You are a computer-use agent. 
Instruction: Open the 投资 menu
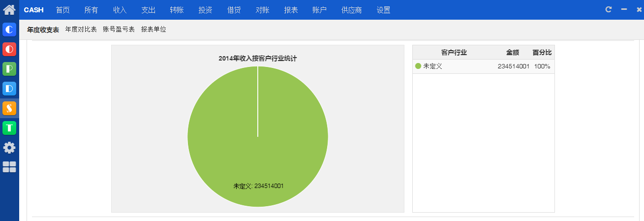206,10
